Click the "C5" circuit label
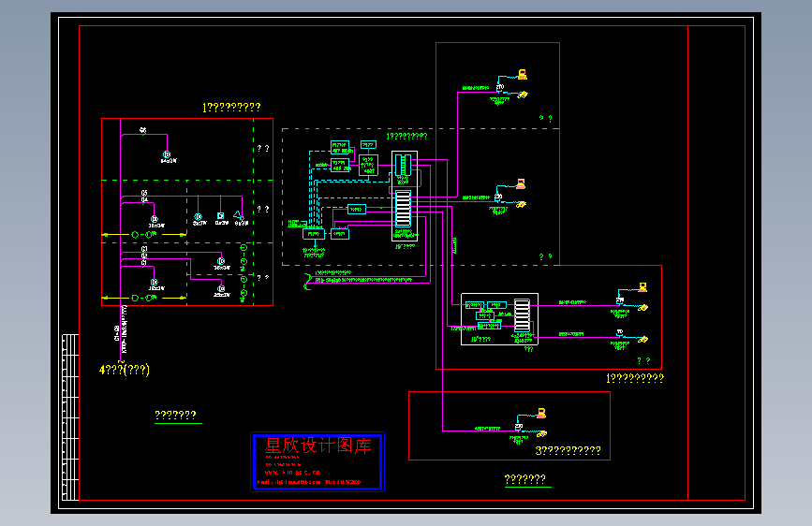Screen dimensions: 812x526 pos(144,193)
